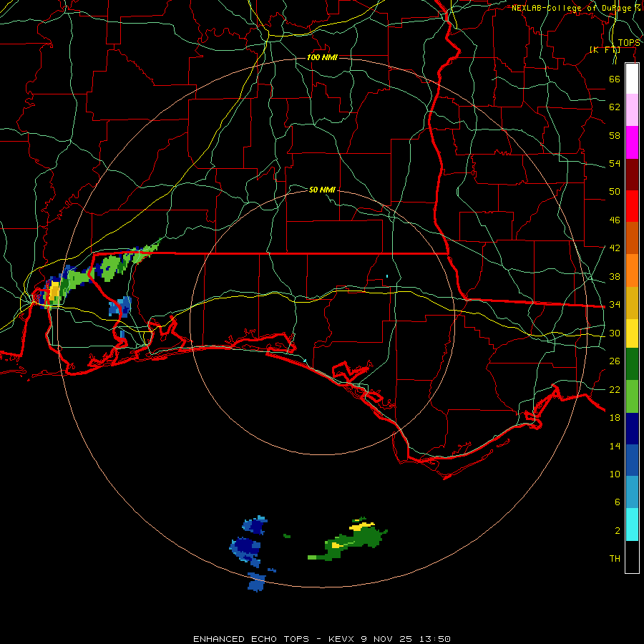The image size is (644, 644).
Task: Select the light green 22 kft swatch
Action: tap(632, 396)
